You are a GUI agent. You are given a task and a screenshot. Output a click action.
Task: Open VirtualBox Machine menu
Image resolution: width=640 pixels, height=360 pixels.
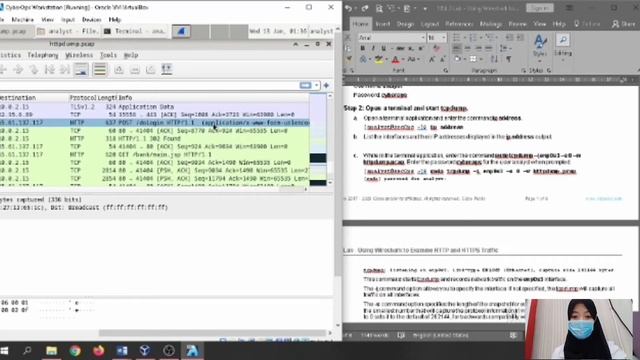[23, 20]
